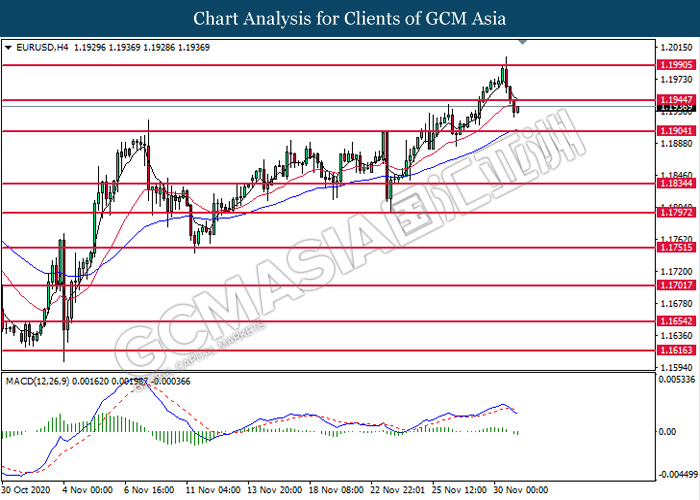Click the 30 Nov 00:00 time label

(x=521, y=490)
